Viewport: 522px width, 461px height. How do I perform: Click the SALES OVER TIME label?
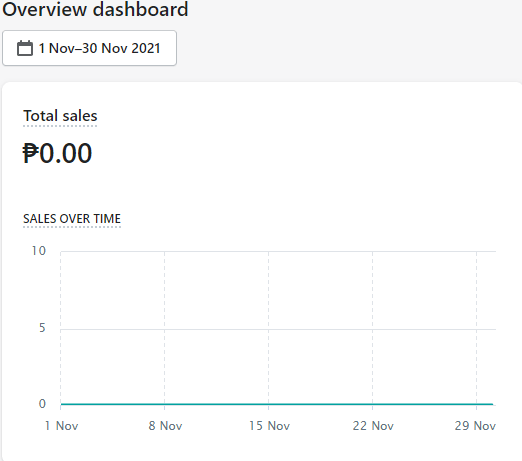coord(72,219)
